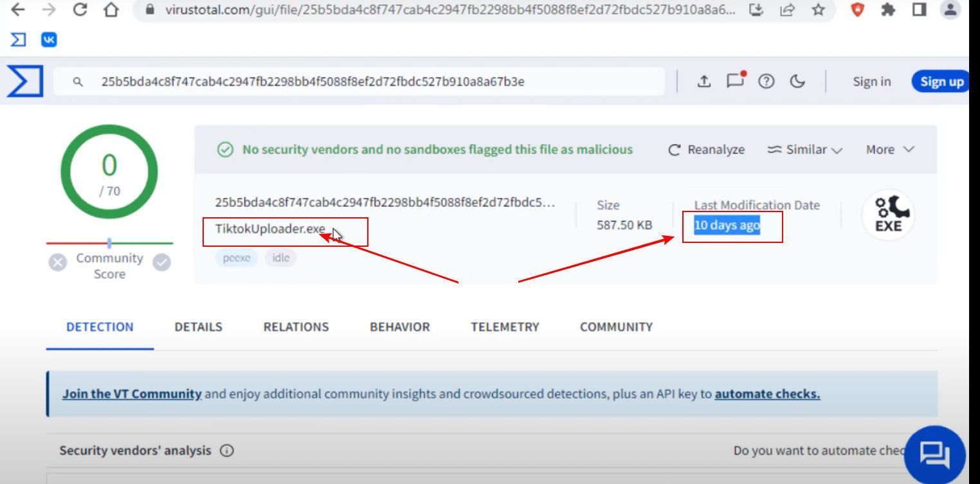Select the DETECTION tab

click(x=100, y=327)
